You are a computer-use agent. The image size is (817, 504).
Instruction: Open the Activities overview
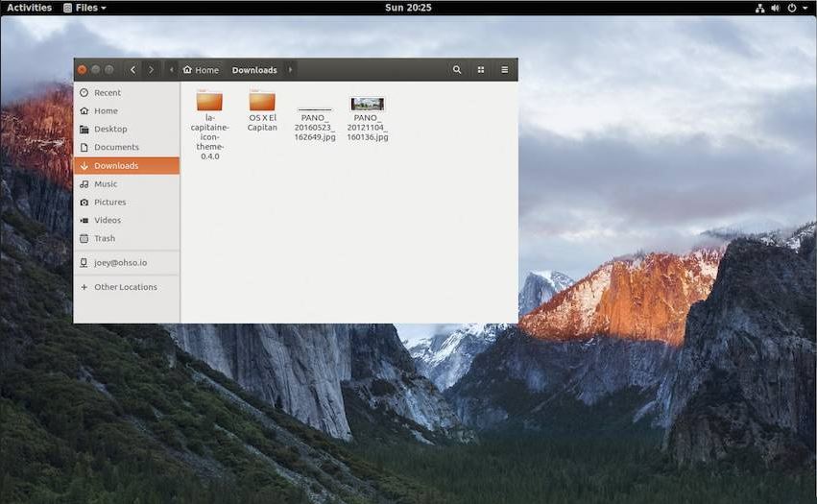click(x=29, y=8)
